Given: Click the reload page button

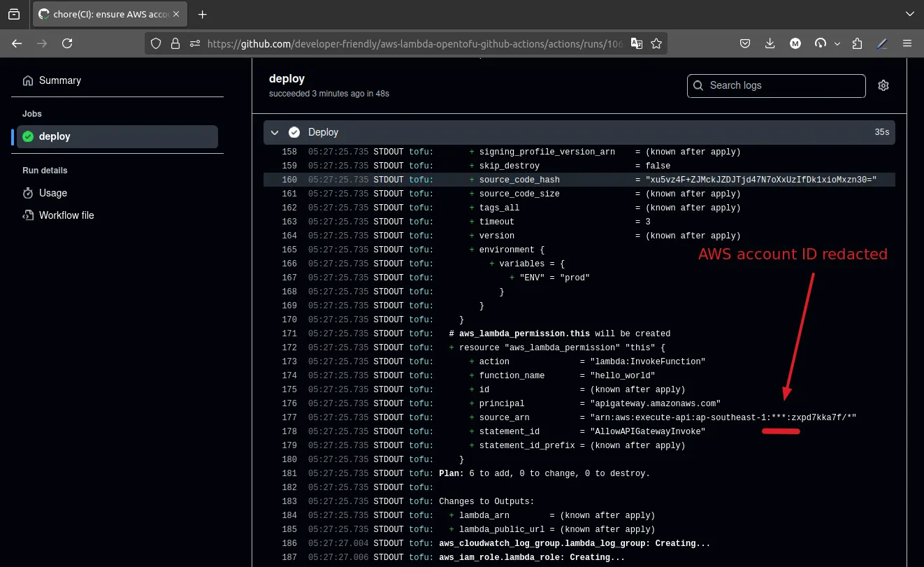Looking at the screenshot, I should point(67,43).
